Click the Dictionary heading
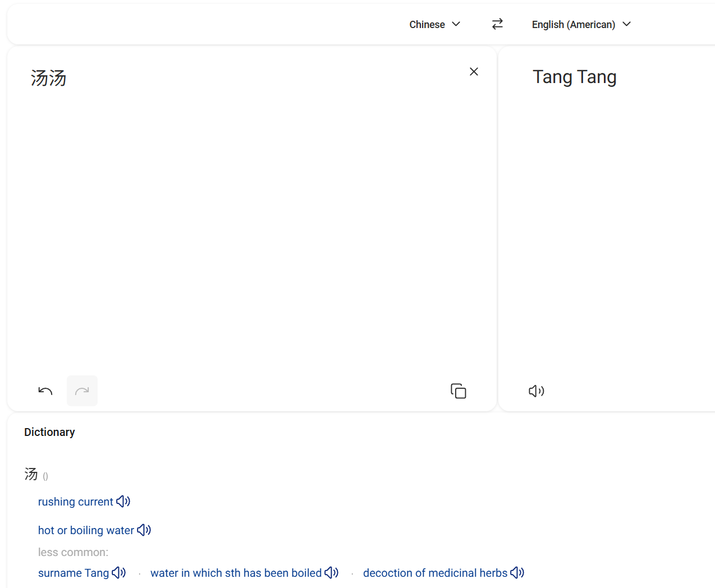This screenshot has height=588, width=715. tap(49, 432)
